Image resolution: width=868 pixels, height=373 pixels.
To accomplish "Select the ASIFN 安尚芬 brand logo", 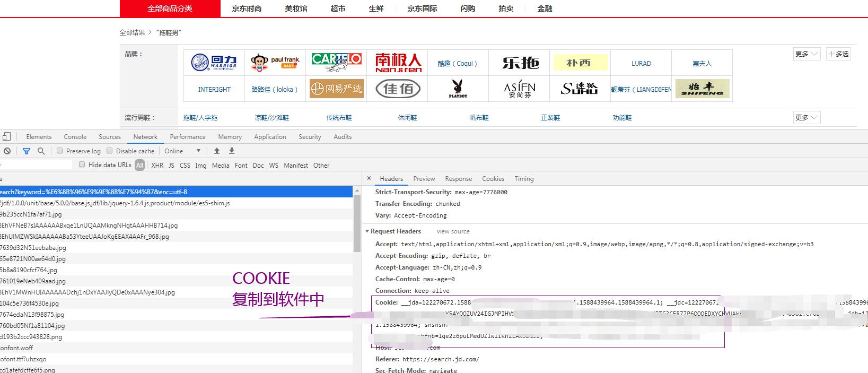I will pyautogui.click(x=520, y=89).
